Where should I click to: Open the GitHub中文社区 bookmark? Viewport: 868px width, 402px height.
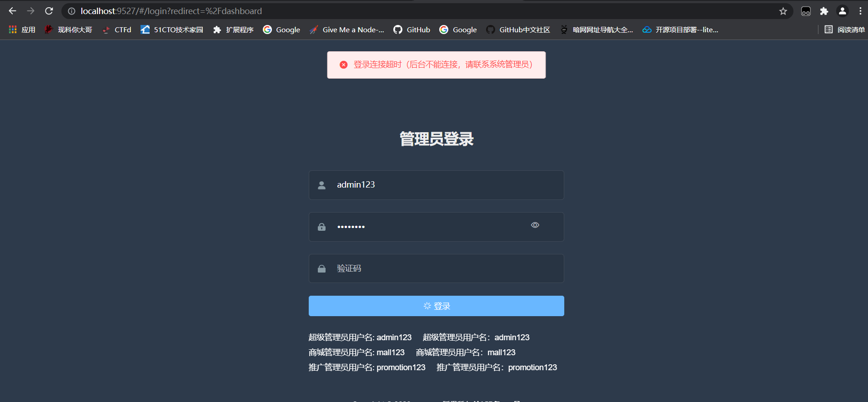click(518, 30)
